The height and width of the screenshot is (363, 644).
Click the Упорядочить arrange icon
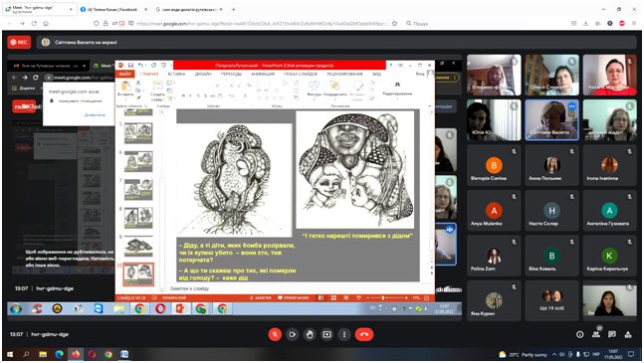coord(335,86)
